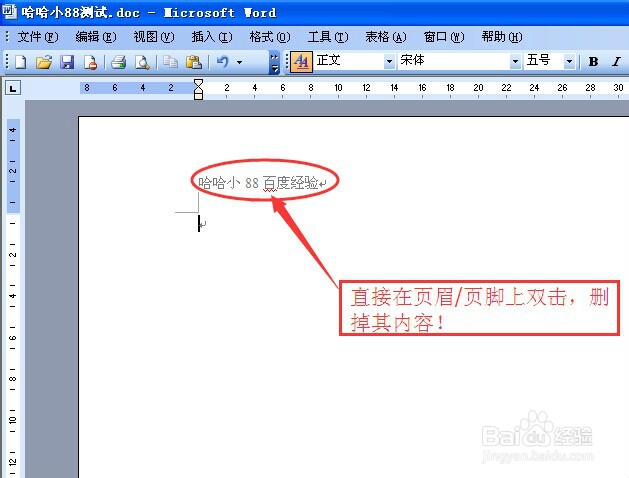Open the 表格(A) menu
Screen dimensions: 629x478
(386, 37)
